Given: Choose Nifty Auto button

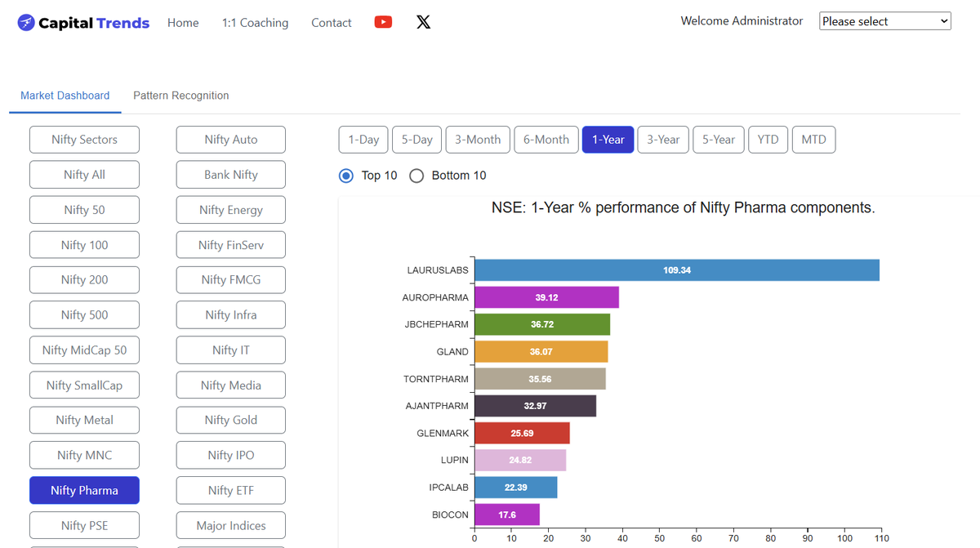Looking at the screenshot, I should [x=231, y=140].
